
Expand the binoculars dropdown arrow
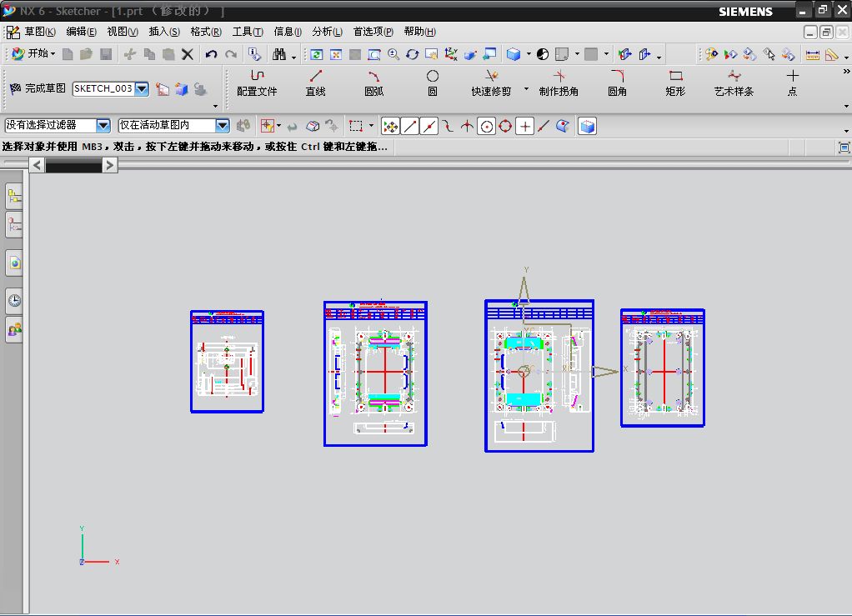pos(293,57)
